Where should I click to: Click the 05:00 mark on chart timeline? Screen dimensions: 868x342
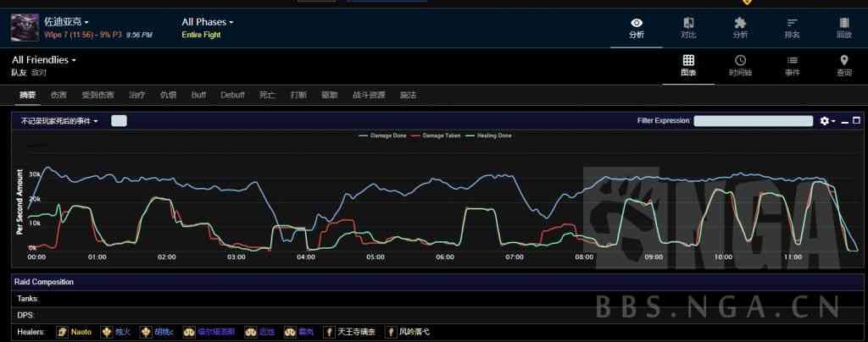(376, 257)
